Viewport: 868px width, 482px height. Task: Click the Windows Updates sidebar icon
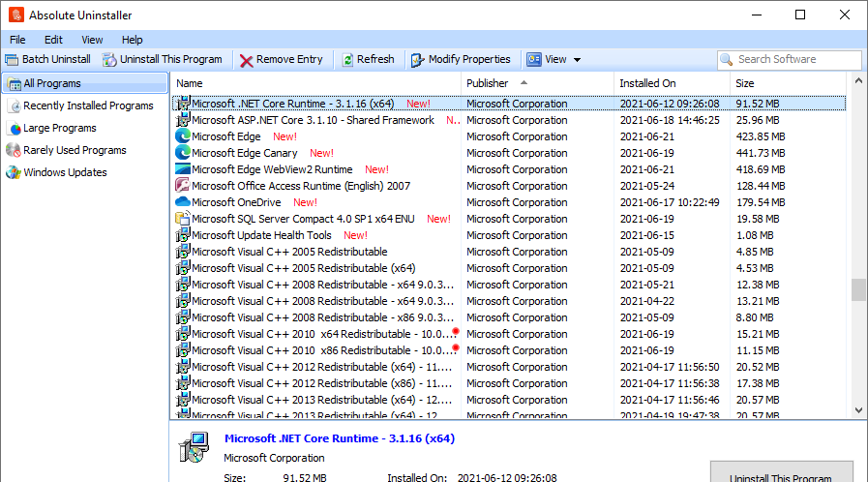click(14, 172)
